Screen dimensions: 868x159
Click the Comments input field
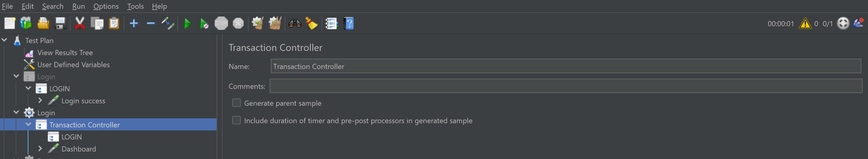565,86
